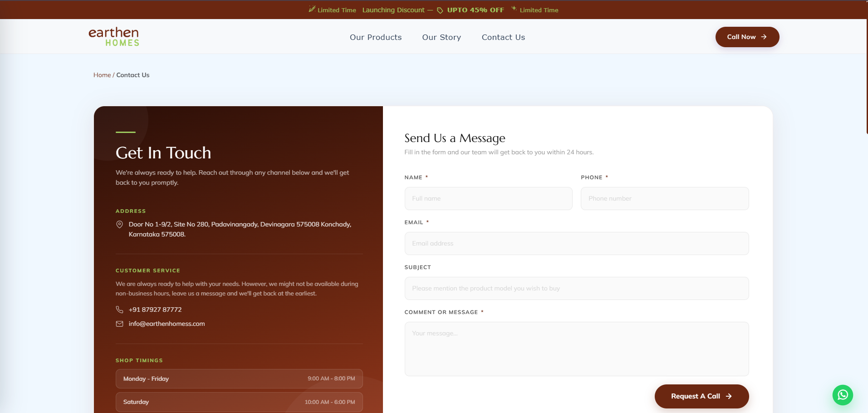This screenshot has height=413, width=868.
Task: Focus the Full name input field
Action: [x=488, y=198]
